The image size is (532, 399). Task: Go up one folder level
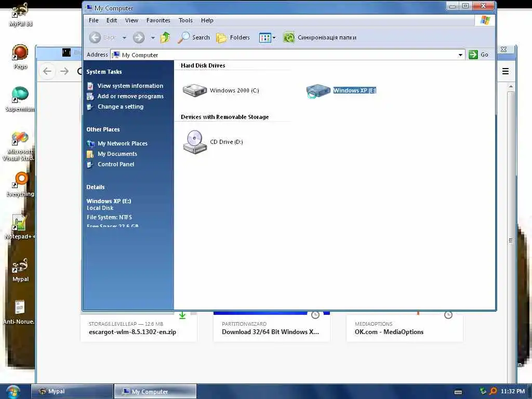click(165, 37)
